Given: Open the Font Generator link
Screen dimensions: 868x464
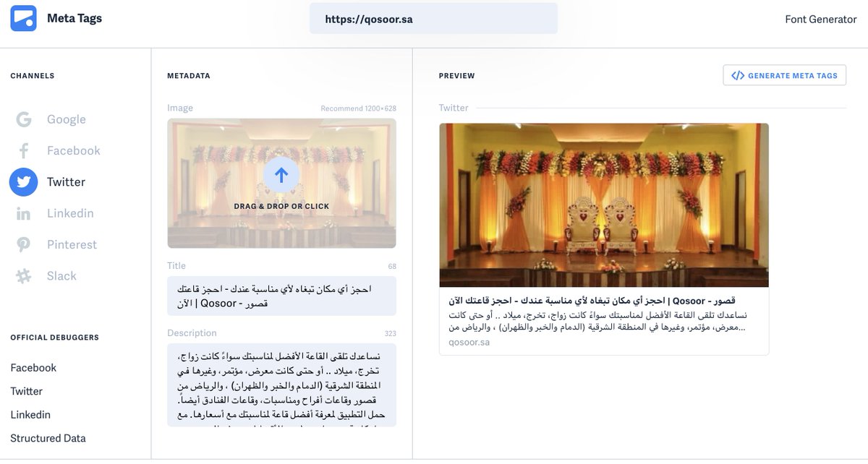Looking at the screenshot, I should [821, 20].
